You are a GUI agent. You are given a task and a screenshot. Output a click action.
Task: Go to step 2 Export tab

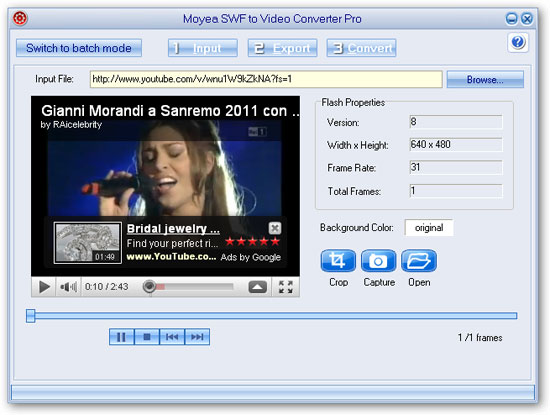(x=282, y=48)
